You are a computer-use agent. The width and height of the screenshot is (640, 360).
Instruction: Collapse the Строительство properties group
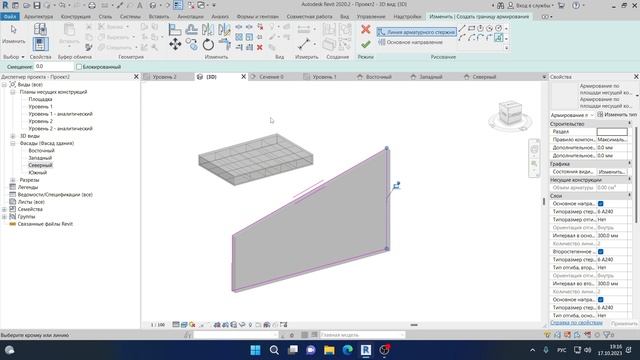[x=629, y=123]
